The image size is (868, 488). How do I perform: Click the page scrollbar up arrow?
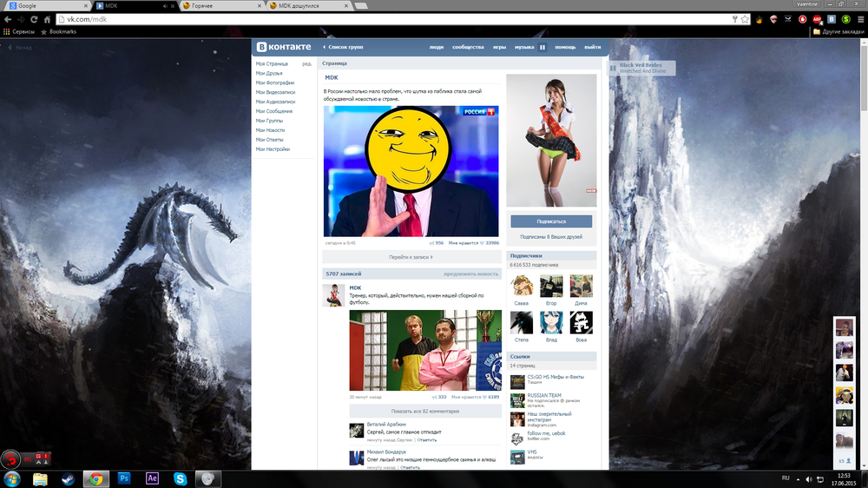click(864, 43)
